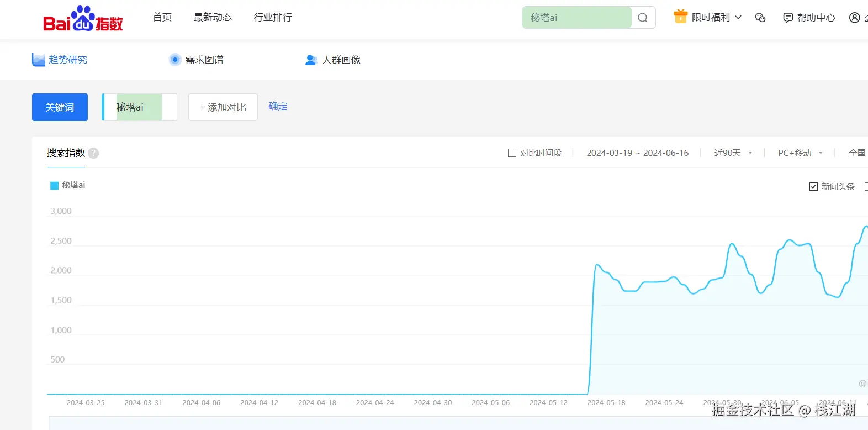Screen dimensions: 868x430
Task: Click the 3,000 y-axis value
Action: coord(61,211)
